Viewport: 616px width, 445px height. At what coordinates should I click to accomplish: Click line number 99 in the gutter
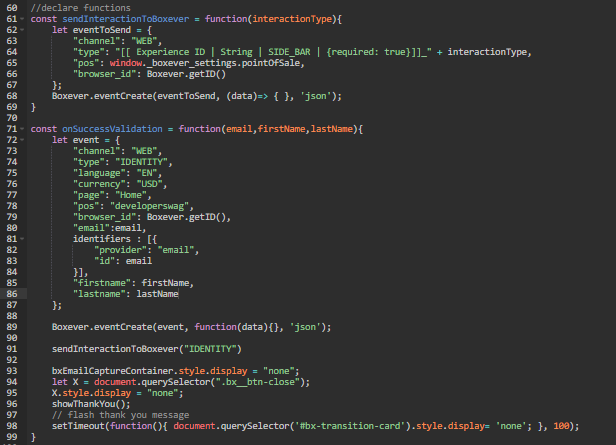click(x=10, y=436)
